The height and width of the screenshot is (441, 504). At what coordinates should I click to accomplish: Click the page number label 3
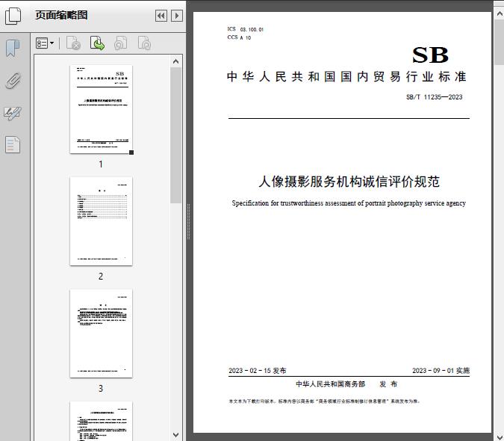101,389
